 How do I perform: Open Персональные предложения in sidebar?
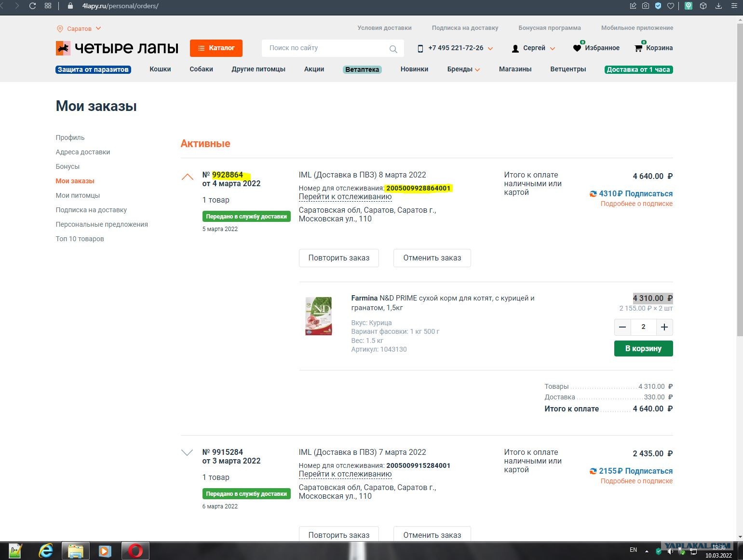(x=102, y=224)
